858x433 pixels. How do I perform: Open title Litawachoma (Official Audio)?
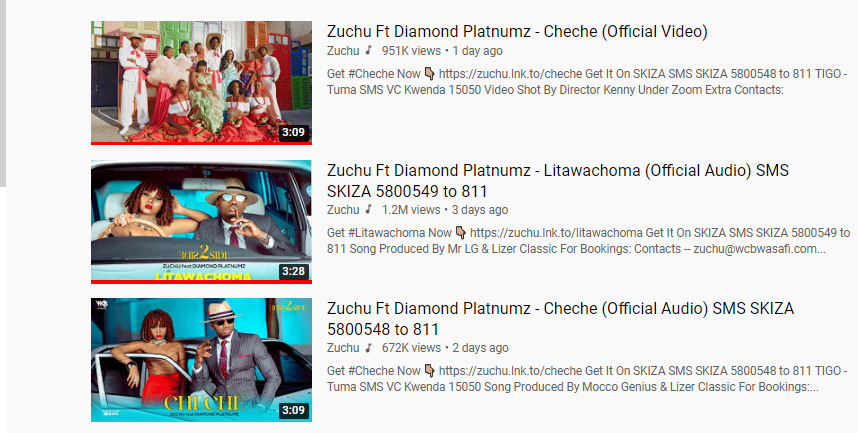coord(558,181)
